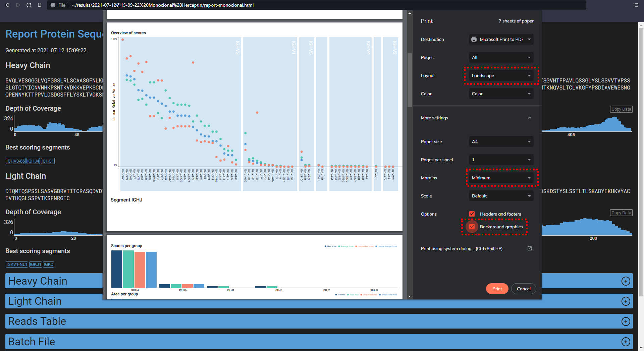Screen dimensions: 644x351
Task: Open the Paper size dropdown A4
Action: pos(501,141)
